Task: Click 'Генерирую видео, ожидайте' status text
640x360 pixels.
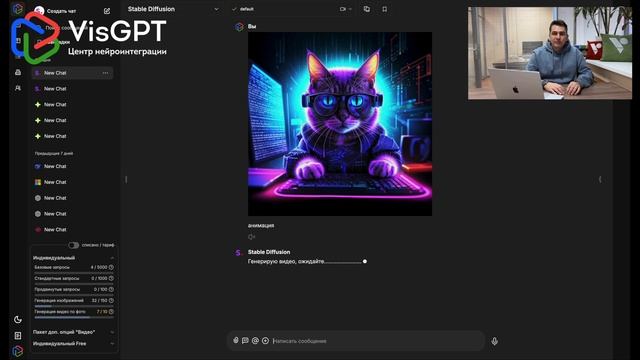Action: tap(286, 261)
